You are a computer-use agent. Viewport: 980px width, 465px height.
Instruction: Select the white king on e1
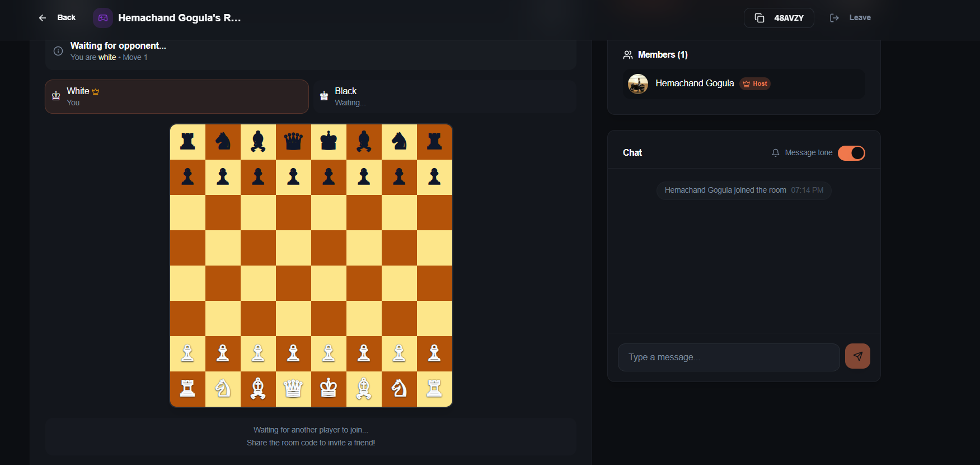click(x=329, y=389)
